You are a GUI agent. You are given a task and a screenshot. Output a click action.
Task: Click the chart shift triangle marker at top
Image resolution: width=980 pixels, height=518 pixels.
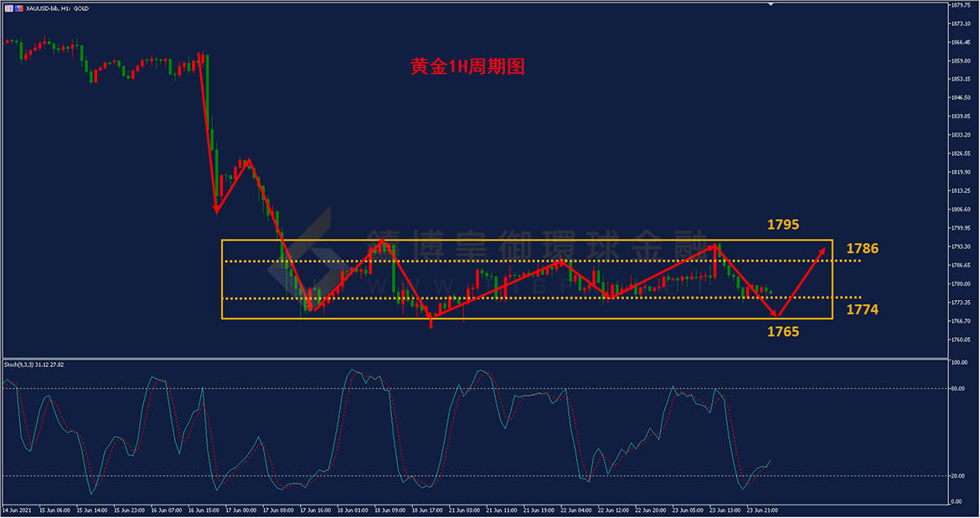771,4
